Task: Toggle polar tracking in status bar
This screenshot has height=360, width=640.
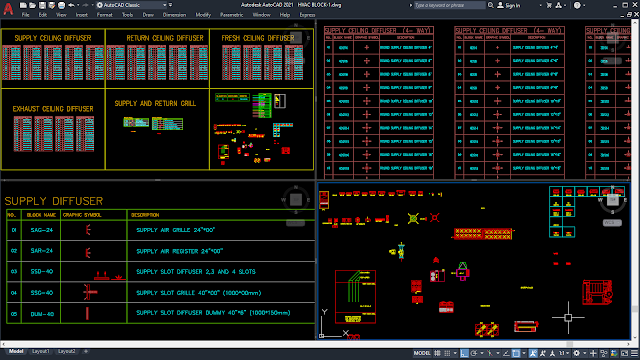Action: [473, 353]
